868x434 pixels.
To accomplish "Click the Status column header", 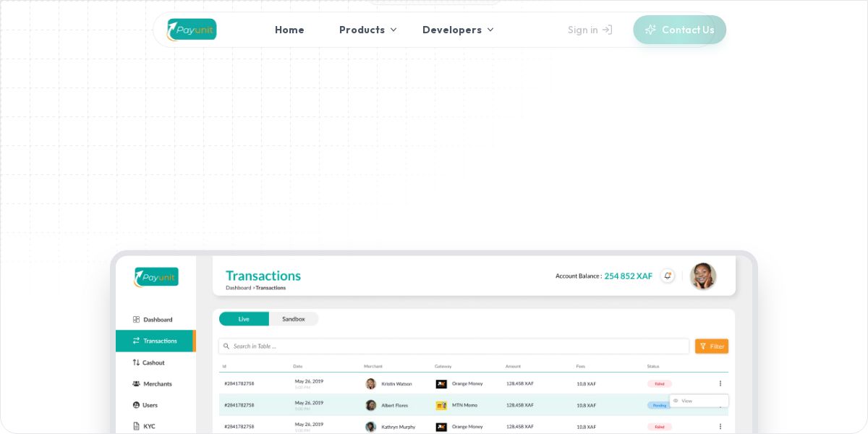I will [x=653, y=366].
